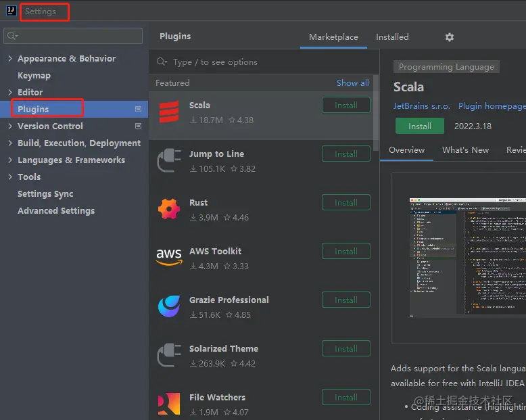Install the File Watchers plugin
Image resolution: width=526 pixels, height=420 pixels.
(x=346, y=397)
